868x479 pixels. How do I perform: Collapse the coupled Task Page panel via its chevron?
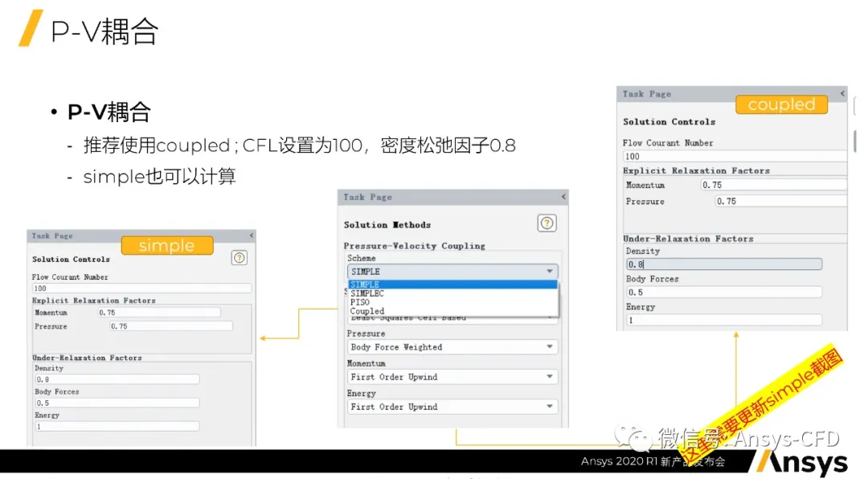tap(841, 93)
